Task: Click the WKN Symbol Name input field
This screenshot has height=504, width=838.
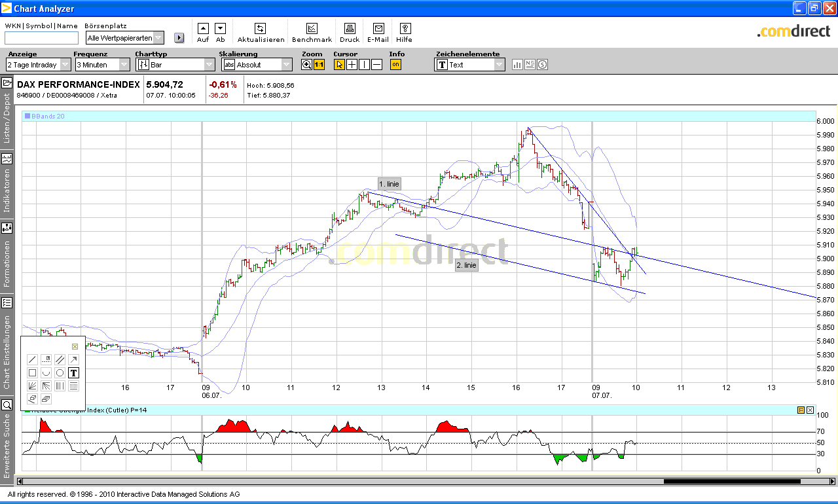Action: tap(41, 38)
